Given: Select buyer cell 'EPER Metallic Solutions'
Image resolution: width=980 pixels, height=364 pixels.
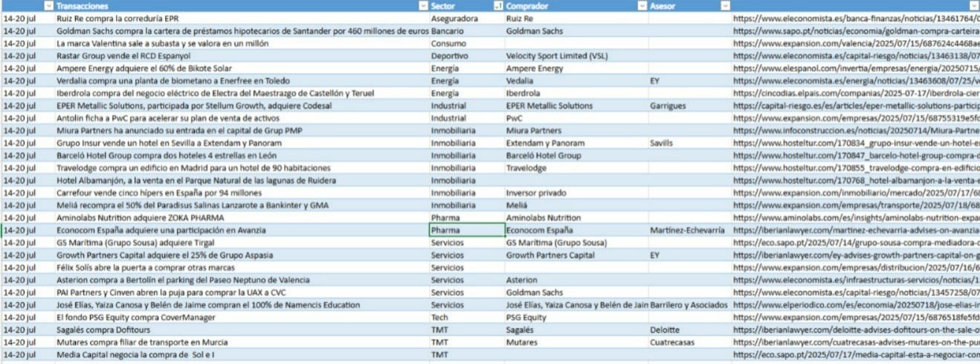Looking at the screenshot, I should pyautogui.click(x=576, y=106).
